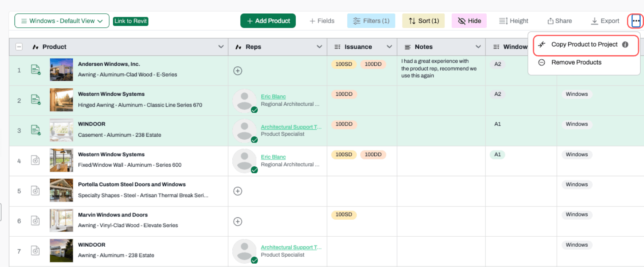Click the Add Product button
644x267 pixels.
pyautogui.click(x=268, y=21)
